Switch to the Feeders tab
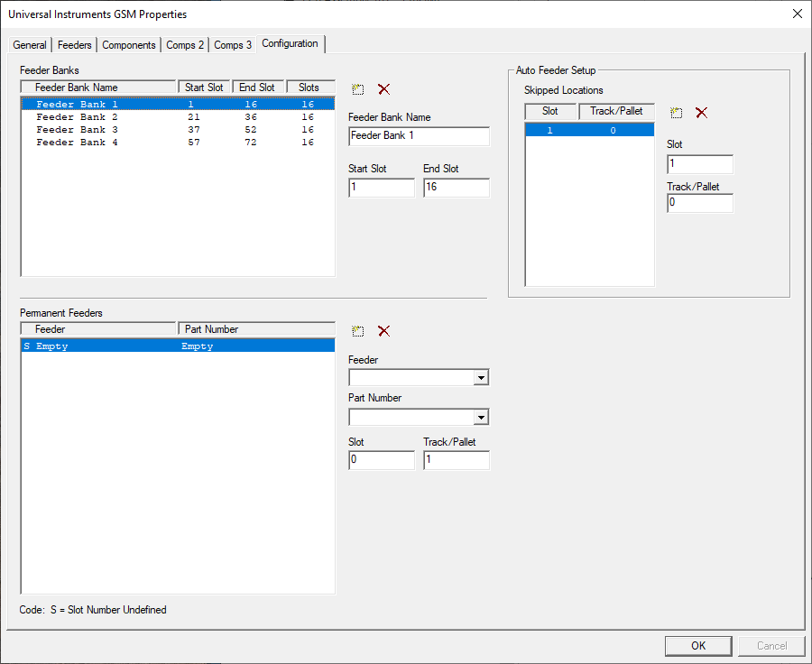 74,43
